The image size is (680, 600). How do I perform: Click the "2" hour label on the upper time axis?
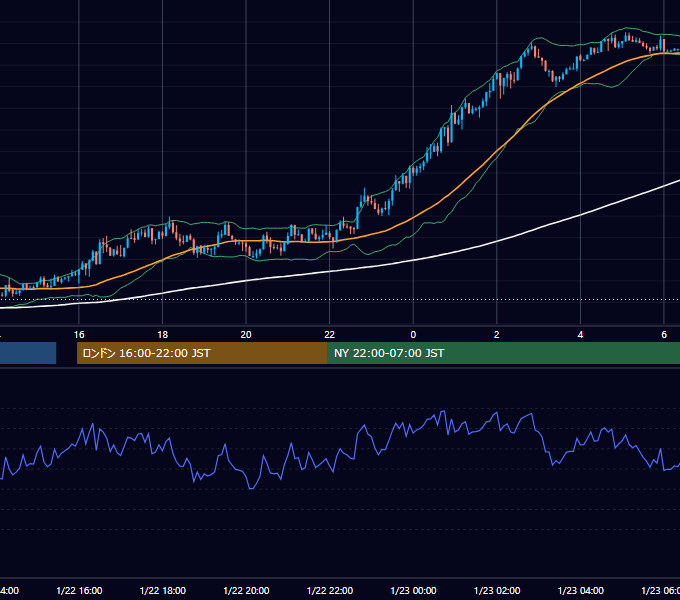point(497,335)
